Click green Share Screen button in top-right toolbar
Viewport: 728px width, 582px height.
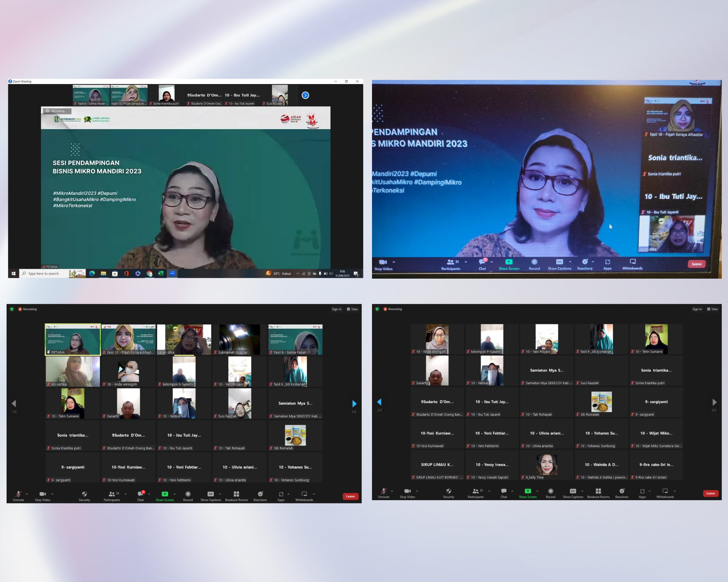pyautogui.click(x=509, y=262)
